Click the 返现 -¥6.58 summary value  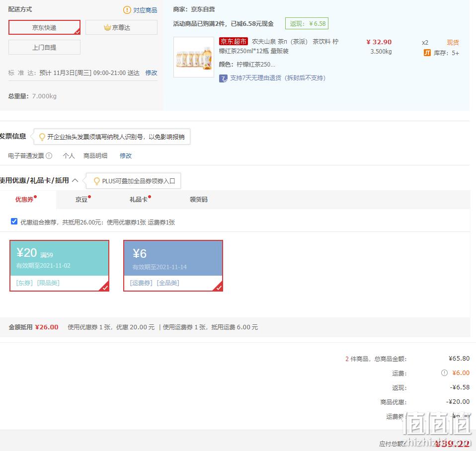[460, 387]
